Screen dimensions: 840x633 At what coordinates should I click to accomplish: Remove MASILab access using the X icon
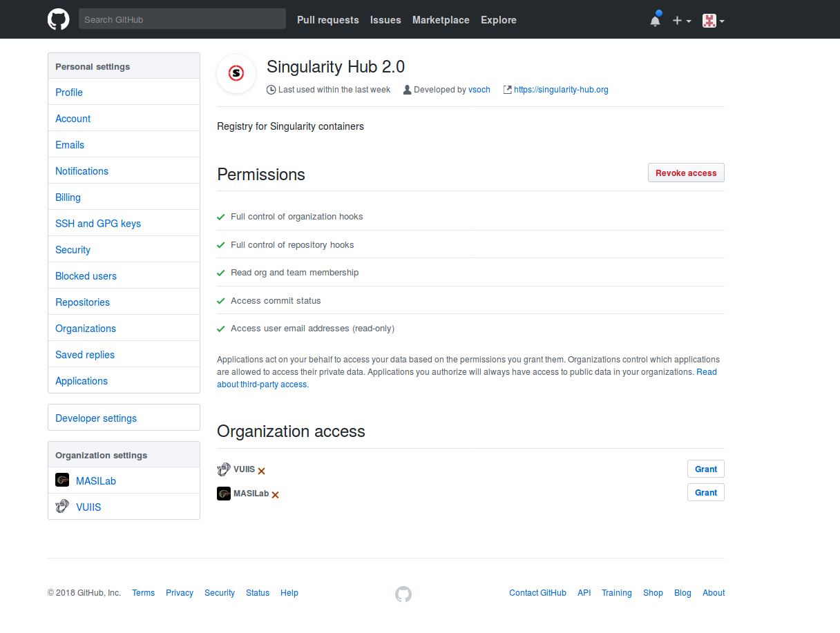[x=275, y=494]
